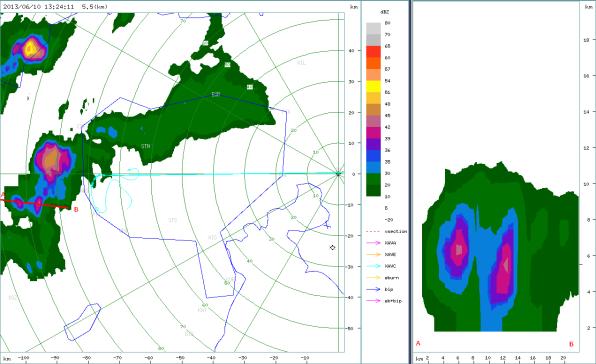Image resolution: width=596 pixels, height=364 pixels.
Task: Choose the light blue 33 dBZ legend swatch
Action: 373,167
